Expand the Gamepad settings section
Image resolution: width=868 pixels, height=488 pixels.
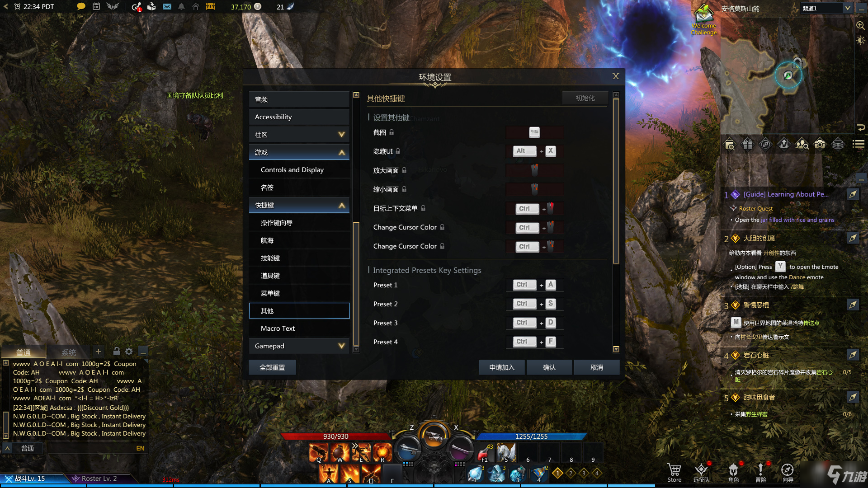tap(298, 346)
